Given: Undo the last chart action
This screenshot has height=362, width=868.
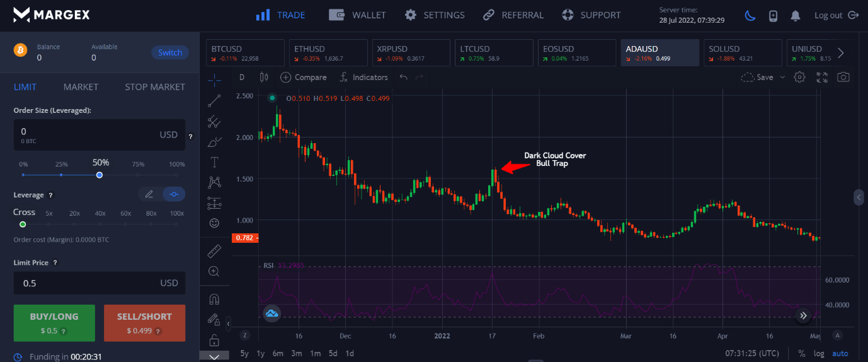Looking at the screenshot, I should [x=404, y=77].
